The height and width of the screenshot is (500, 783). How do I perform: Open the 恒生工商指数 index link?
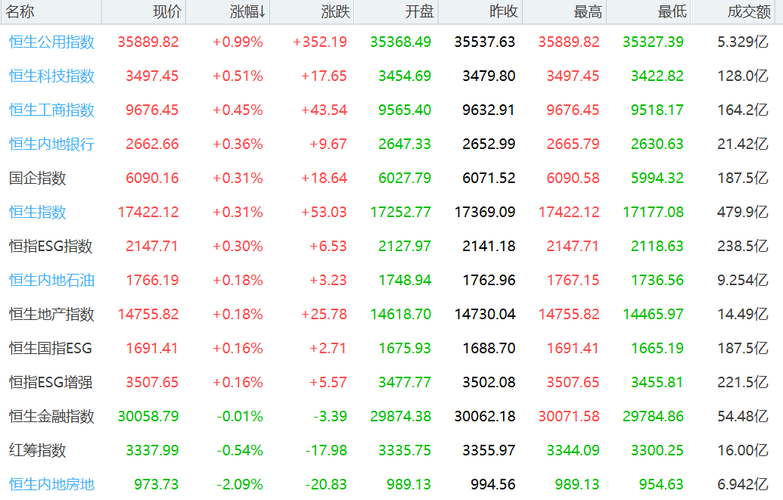click(x=51, y=110)
